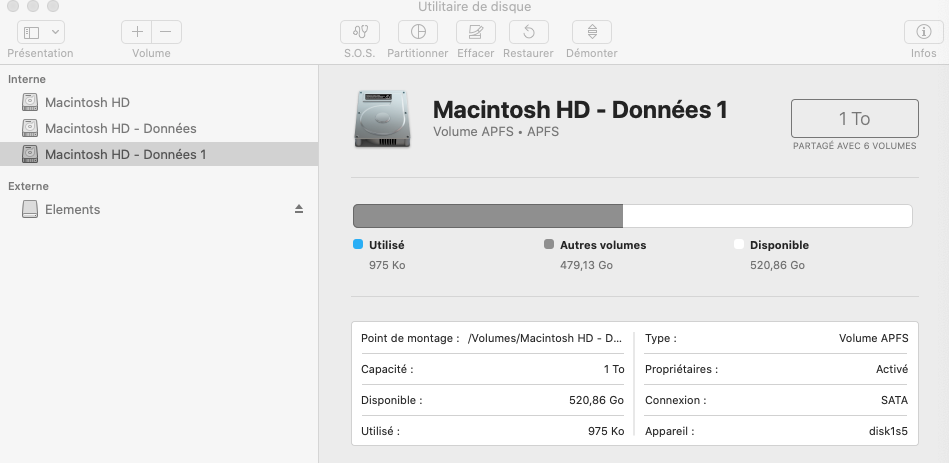Select the Elements external disk

pos(72,209)
